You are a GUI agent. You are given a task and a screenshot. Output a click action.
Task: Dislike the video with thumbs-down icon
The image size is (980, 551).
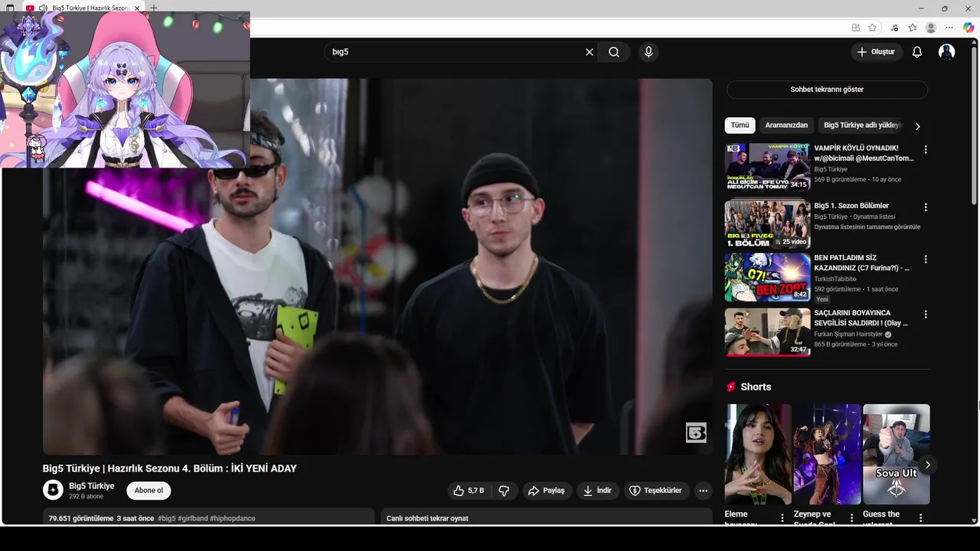(x=504, y=491)
